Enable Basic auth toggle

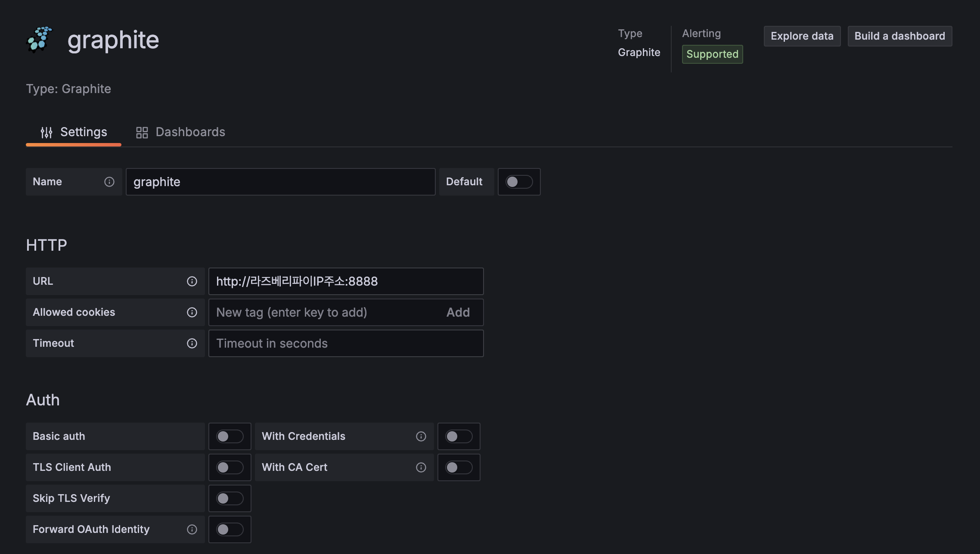229,436
